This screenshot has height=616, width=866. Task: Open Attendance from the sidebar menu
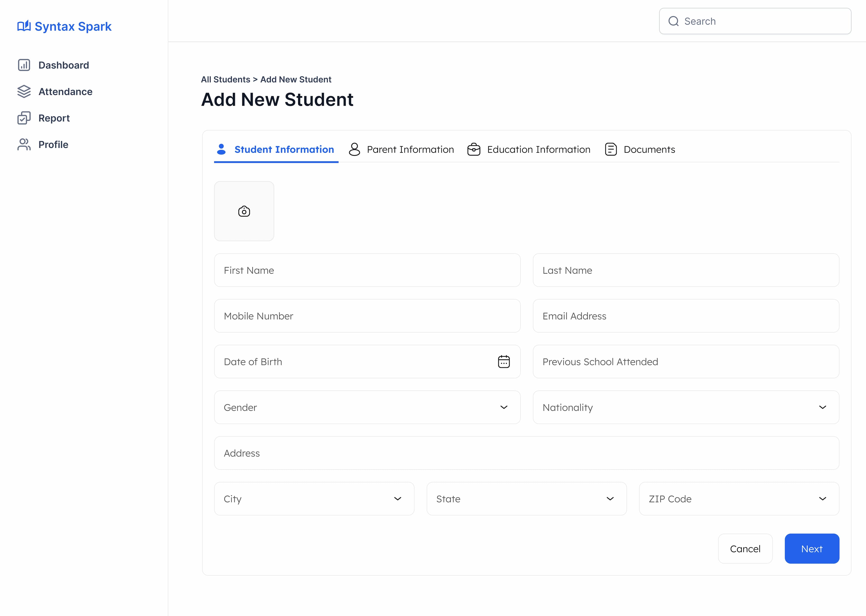[55, 91]
